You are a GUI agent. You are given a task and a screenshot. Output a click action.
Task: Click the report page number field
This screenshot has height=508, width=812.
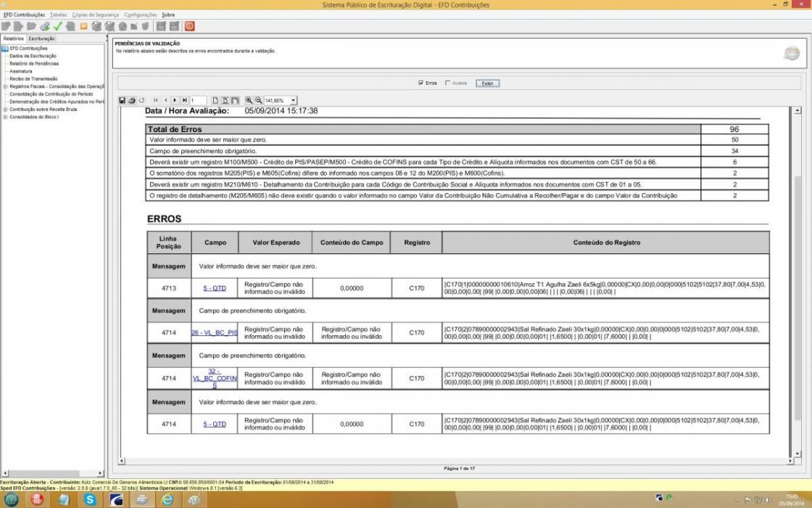pyautogui.click(x=198, y=100)
